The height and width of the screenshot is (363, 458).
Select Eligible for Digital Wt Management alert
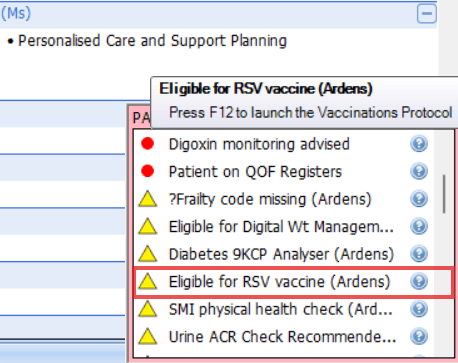[x=281, y=227]
